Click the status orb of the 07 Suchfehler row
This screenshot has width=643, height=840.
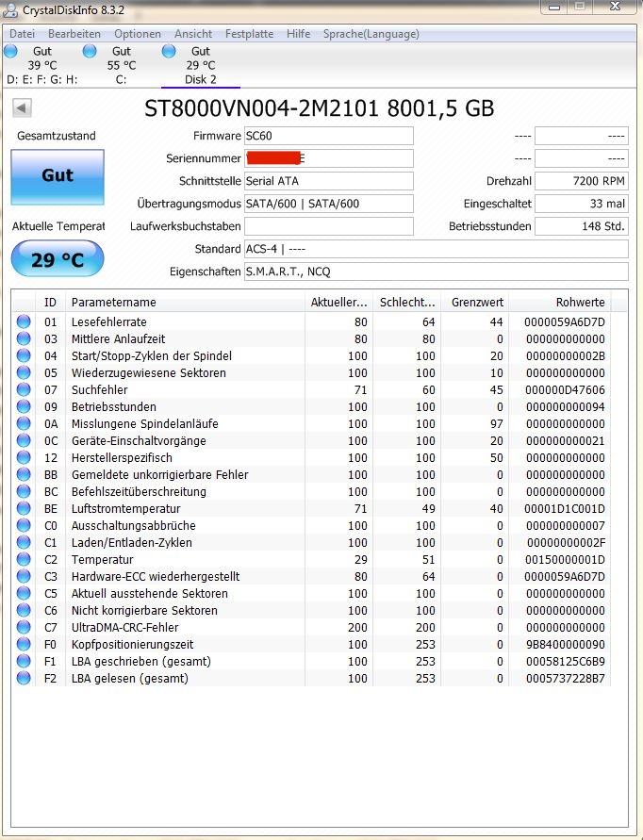24,389
